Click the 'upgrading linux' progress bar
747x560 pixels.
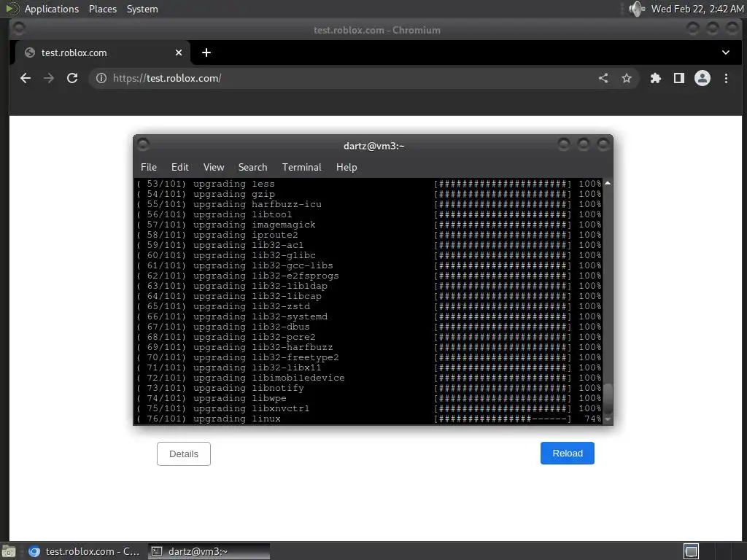503,419
